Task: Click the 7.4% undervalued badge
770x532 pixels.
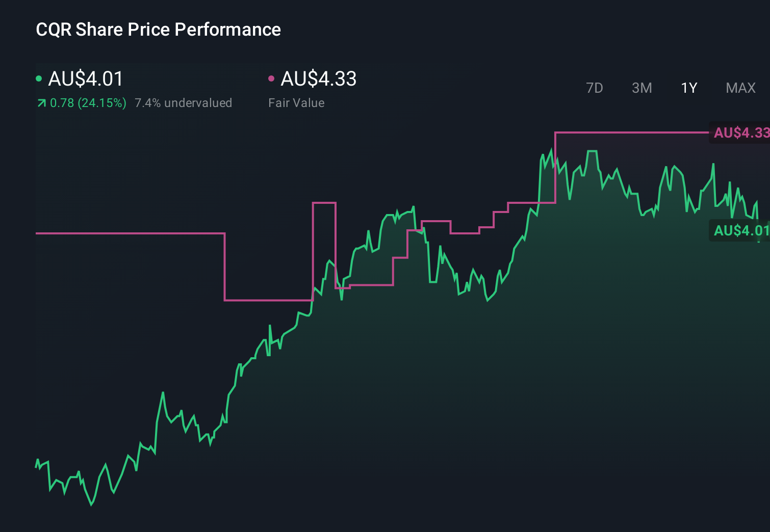Action: click(x=184, y=102)
